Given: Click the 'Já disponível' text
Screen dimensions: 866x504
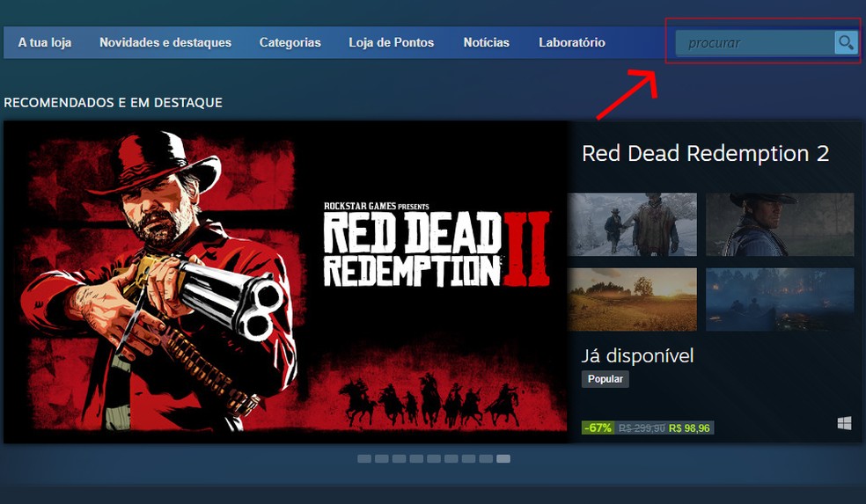Looking at the screenshot, I should 637,356.
